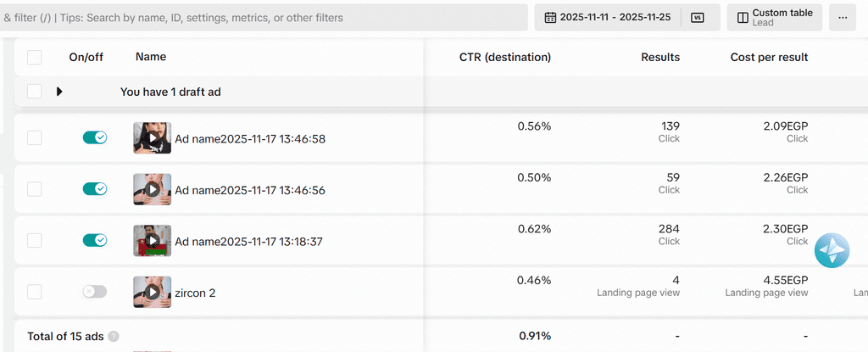Tick the select-all checkbox in header
The height and width of the screenshot is (352, 868).
(35, 58)
